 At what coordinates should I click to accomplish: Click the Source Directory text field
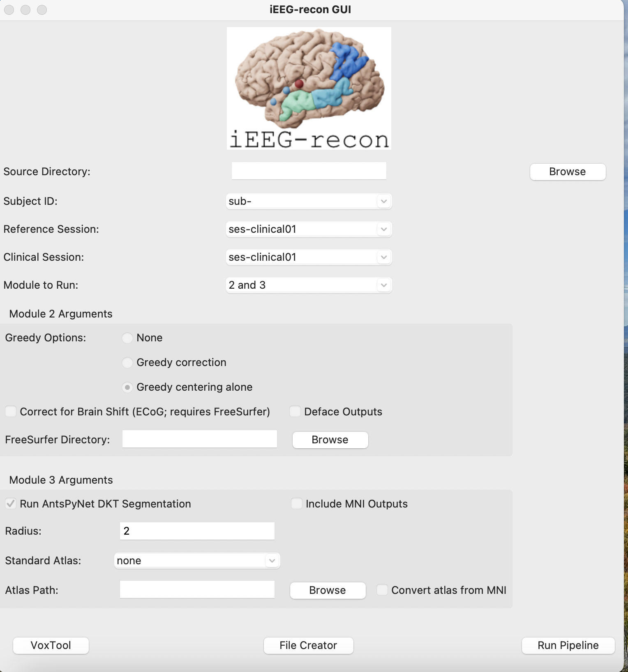click(309, 171)
